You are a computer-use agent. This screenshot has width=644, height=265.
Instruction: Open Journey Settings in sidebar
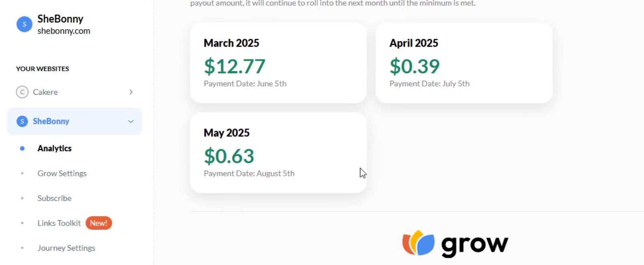point(66,248)
